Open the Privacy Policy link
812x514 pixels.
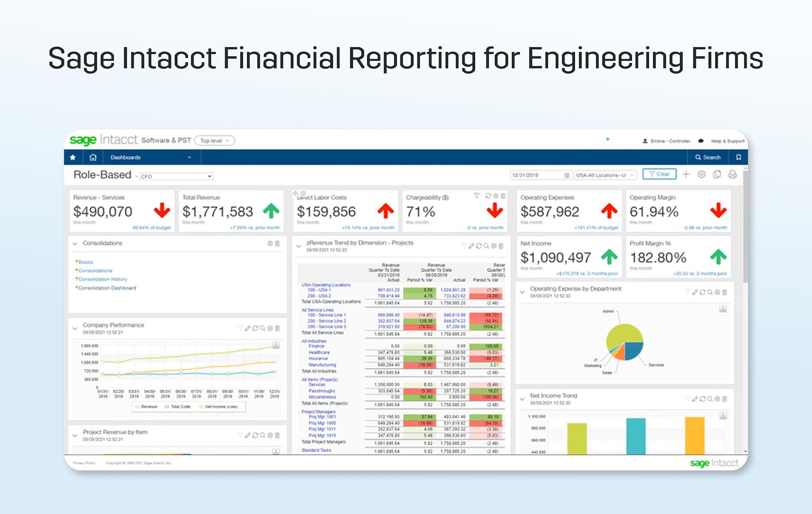(84, 463)
